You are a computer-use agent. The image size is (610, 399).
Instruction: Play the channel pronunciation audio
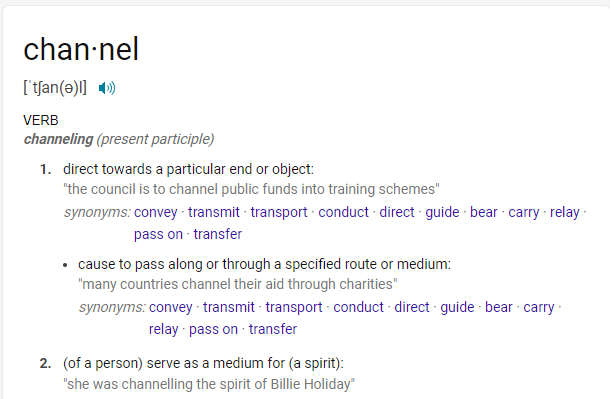[107, 88]
